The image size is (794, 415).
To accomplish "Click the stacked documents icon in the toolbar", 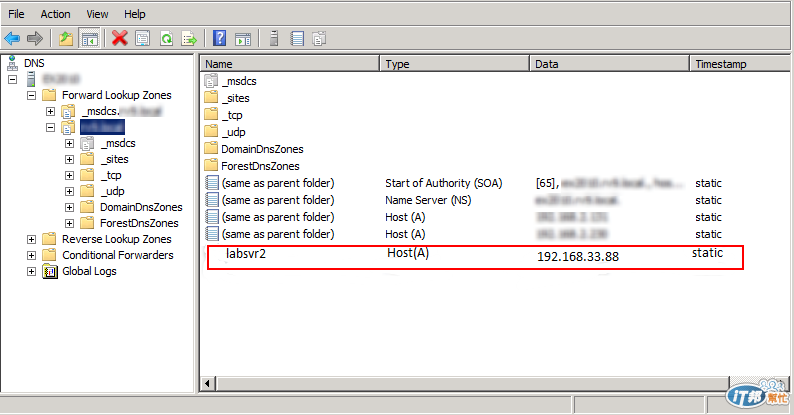I will point(320,38).
